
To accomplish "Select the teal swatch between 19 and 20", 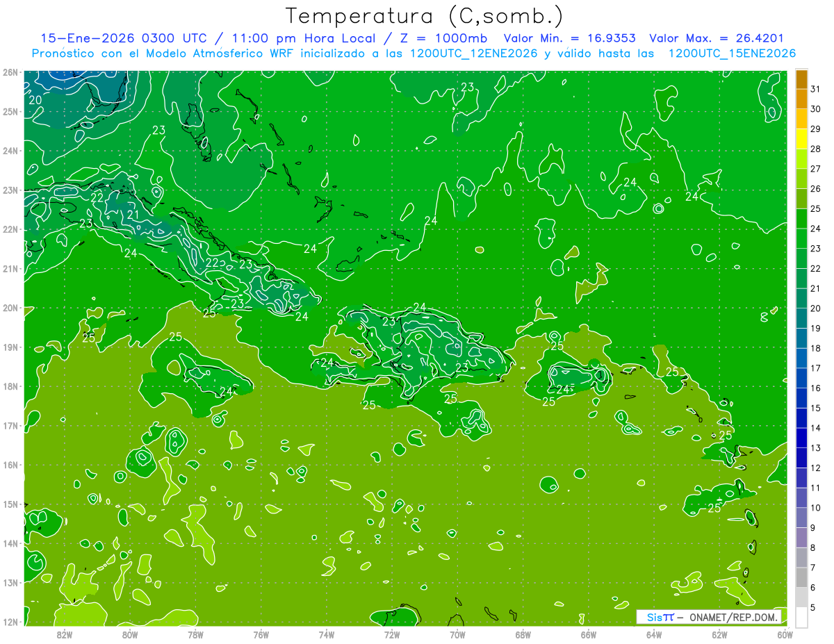I will 801,317.
